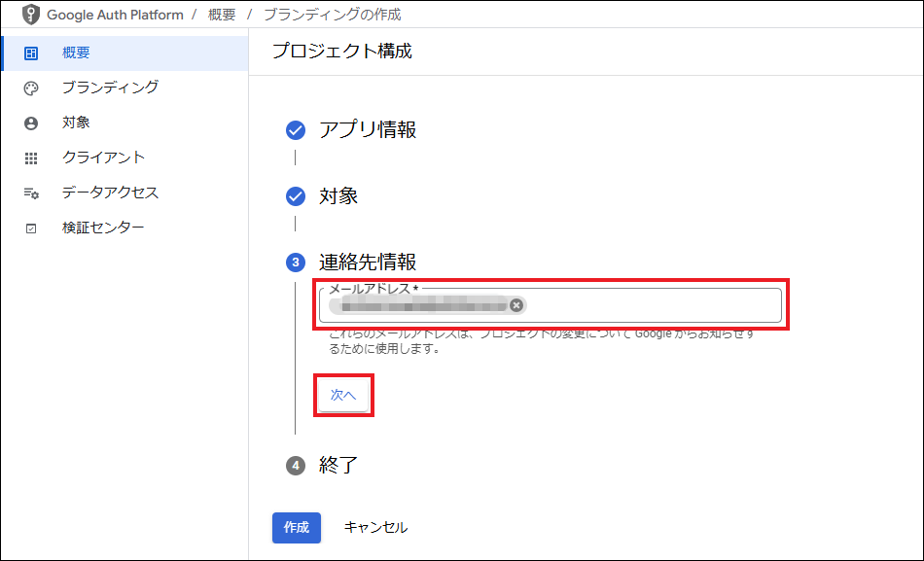924x561 pixels.
Task: Click the 対象 person icon
Action: (x=31, y=123)
